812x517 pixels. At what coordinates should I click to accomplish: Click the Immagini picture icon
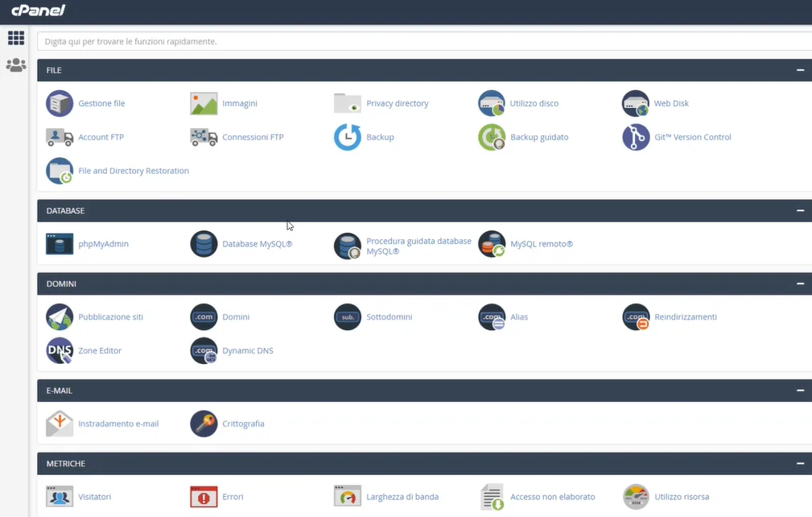pos(204,103)
